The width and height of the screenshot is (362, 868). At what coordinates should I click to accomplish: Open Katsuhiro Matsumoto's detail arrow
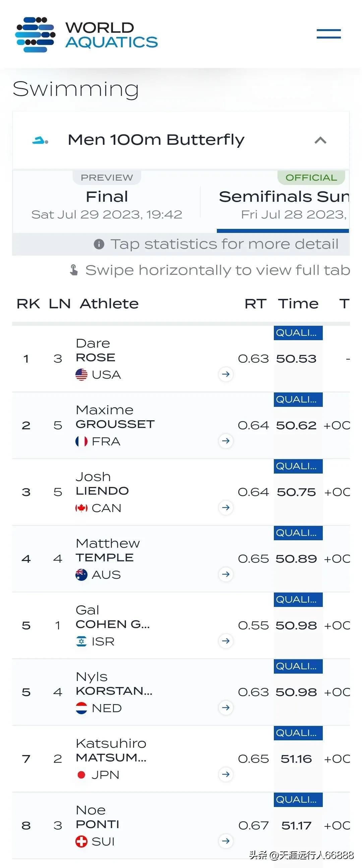pos(226,774)
